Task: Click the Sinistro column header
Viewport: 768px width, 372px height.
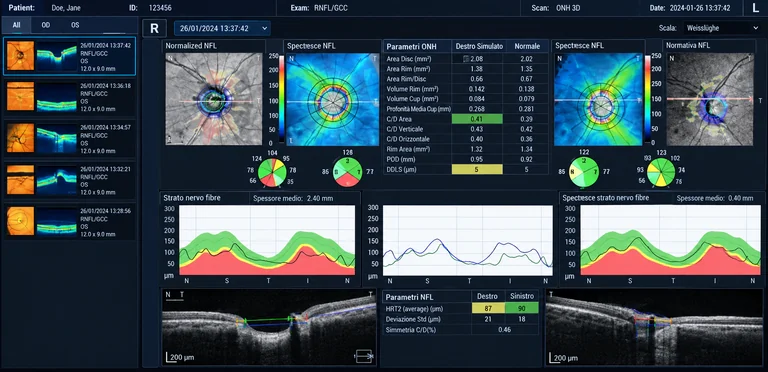Action: [522, 297]
